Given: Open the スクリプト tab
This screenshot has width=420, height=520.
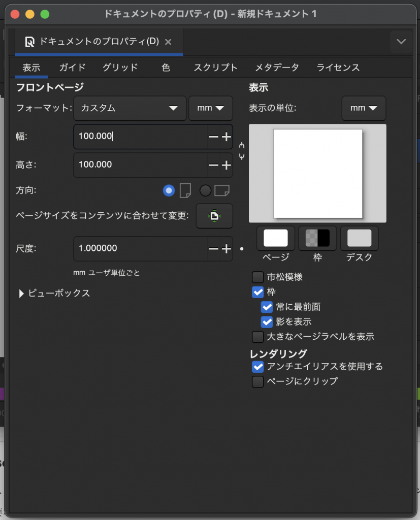Looking at the screenshot, I should 216,68.
